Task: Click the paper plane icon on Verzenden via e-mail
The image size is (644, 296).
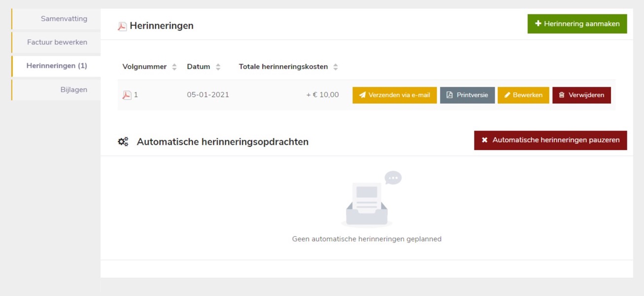Action: [362, 95]
